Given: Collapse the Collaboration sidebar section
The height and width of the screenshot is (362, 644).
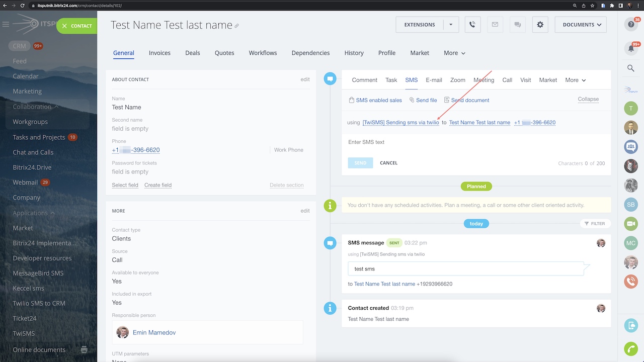Looking at the screenshot, I should pos(36,107).
